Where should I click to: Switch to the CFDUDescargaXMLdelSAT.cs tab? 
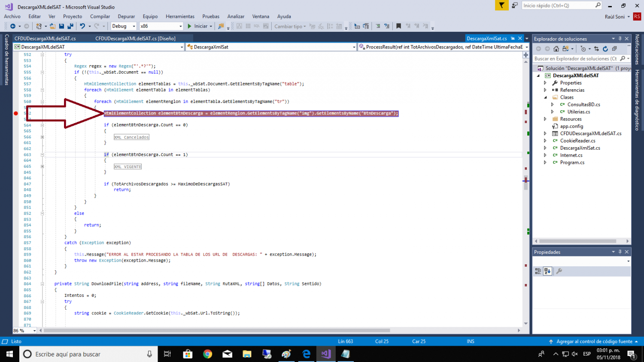point(45,39)
